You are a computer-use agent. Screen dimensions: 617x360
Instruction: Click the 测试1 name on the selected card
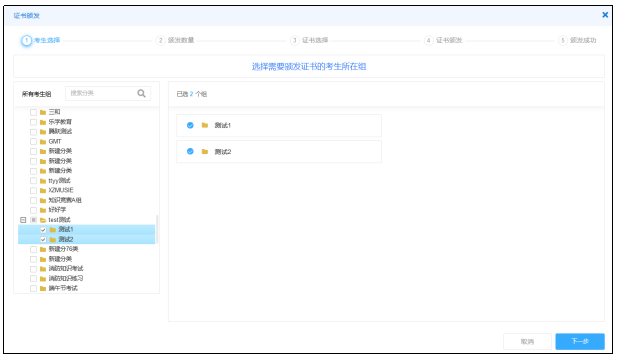(x=223, y=126)
